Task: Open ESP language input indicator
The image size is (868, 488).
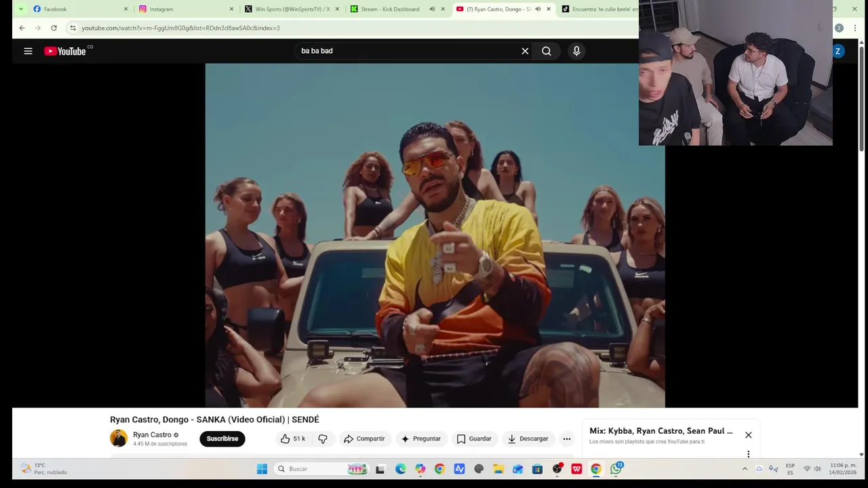Action: (x=790, y=469)
